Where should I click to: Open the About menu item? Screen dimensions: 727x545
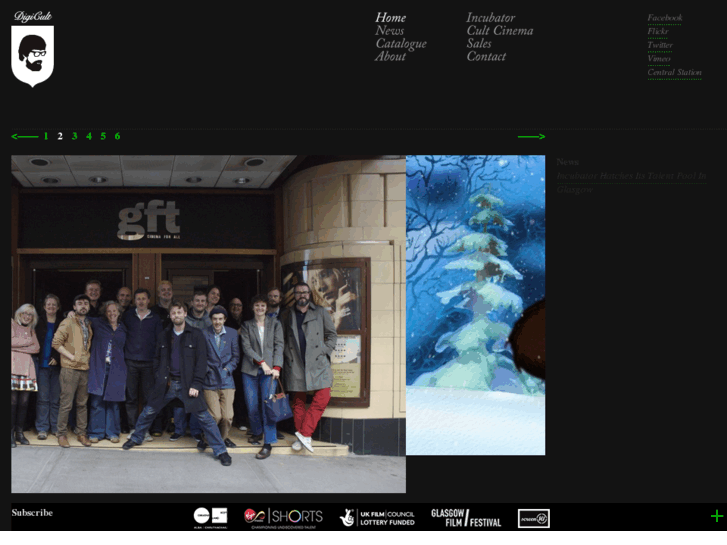(x=390, y=57)
